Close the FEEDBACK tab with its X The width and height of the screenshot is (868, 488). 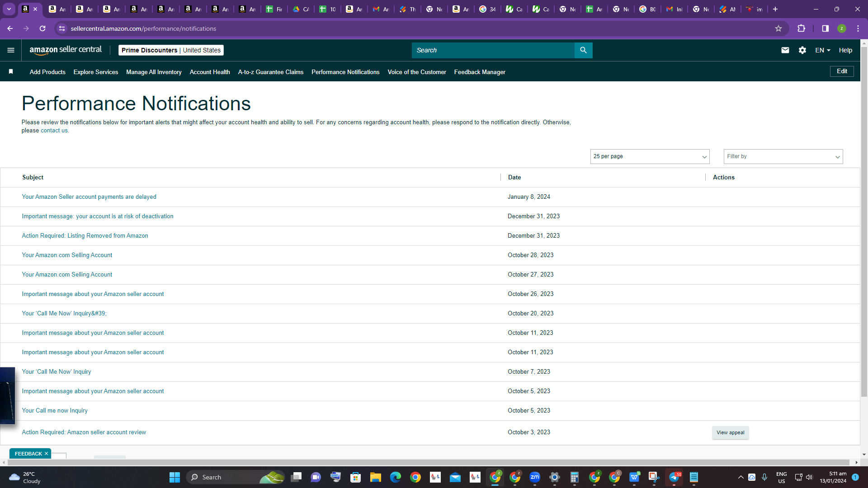point(46,454)
